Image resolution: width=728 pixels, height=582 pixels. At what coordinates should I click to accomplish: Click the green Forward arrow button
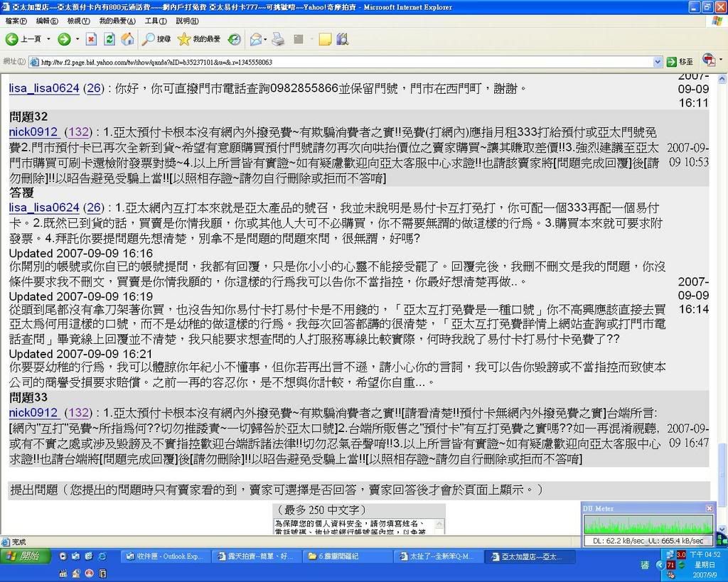(x=63, y=40)
